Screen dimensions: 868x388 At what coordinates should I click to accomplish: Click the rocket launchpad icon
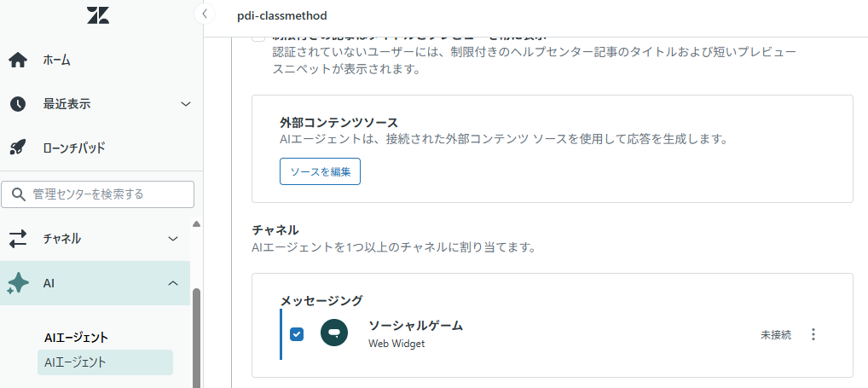18,148
